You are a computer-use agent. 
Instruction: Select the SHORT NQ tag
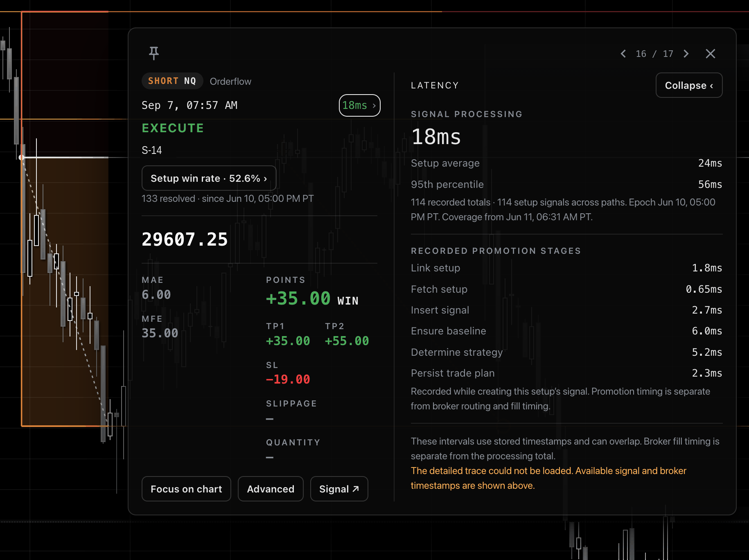click(x=172, y=81)
